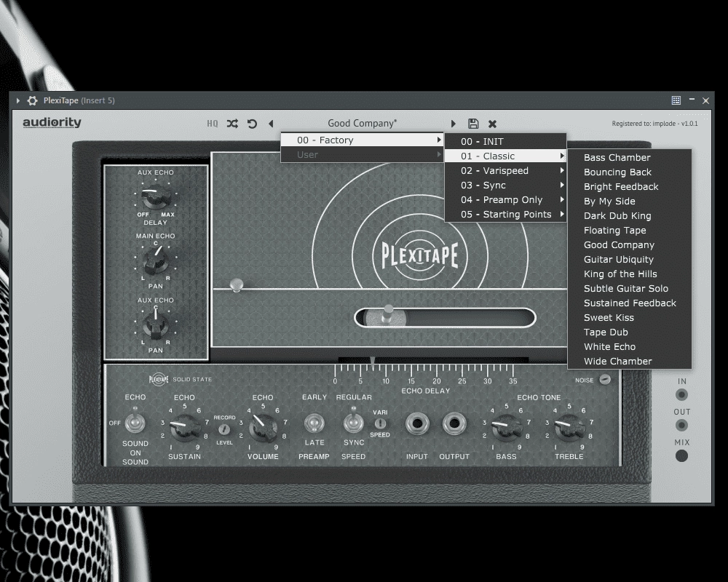Expand the 01 - Classic category
The width and height of the screenshot is (728, 582).
[505, 156]
